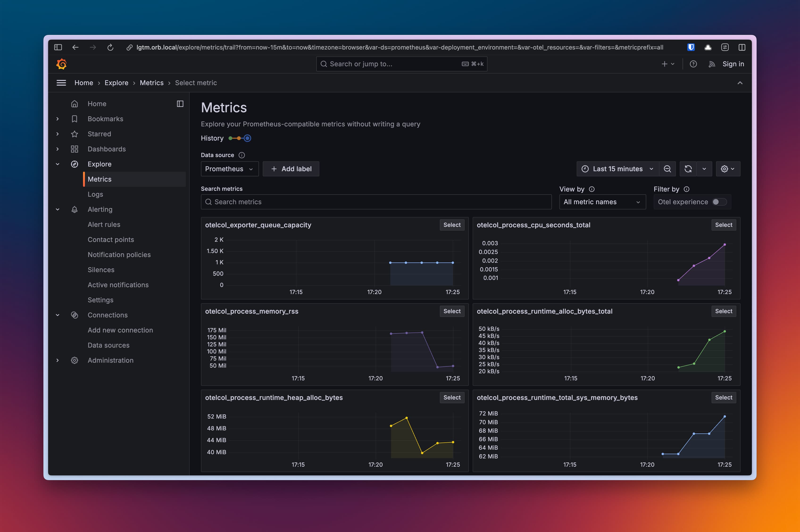Open browser split view icon
This screenshot has width=800, height=532.
[x=742, y=47]
